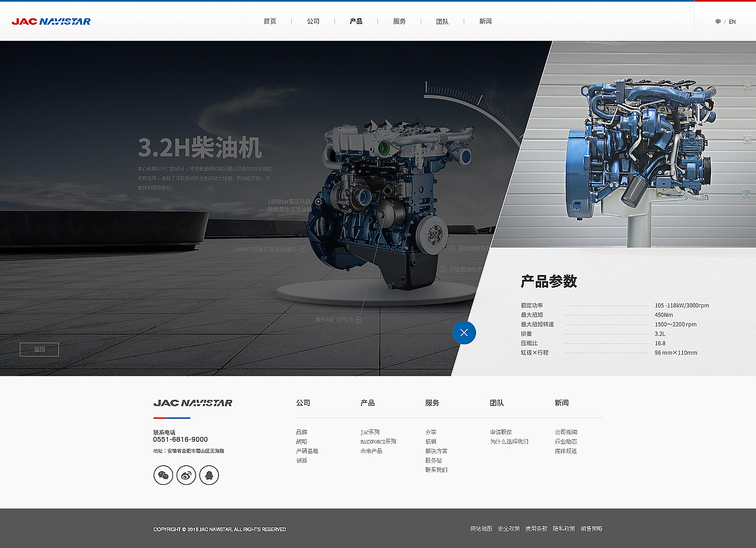This screenshot has width=756, height=548.
Task: Select the value 1500～2200 rpm
Action: 676,324
